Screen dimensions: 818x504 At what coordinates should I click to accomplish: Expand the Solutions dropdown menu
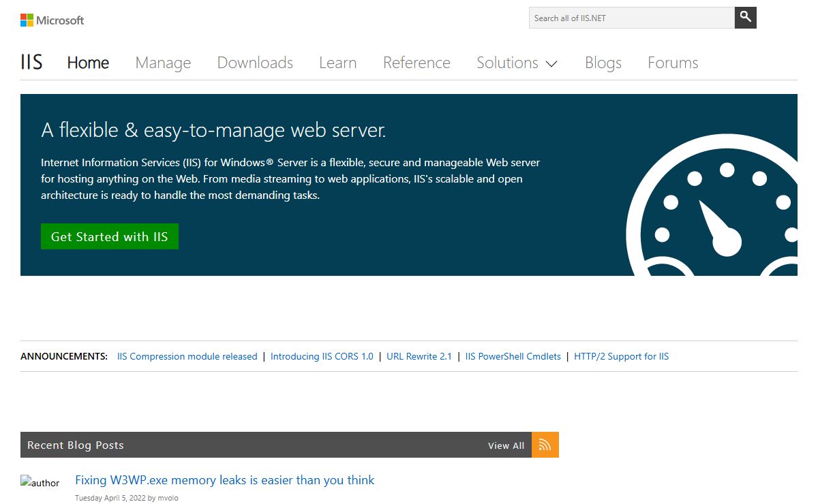coord(517,63)
